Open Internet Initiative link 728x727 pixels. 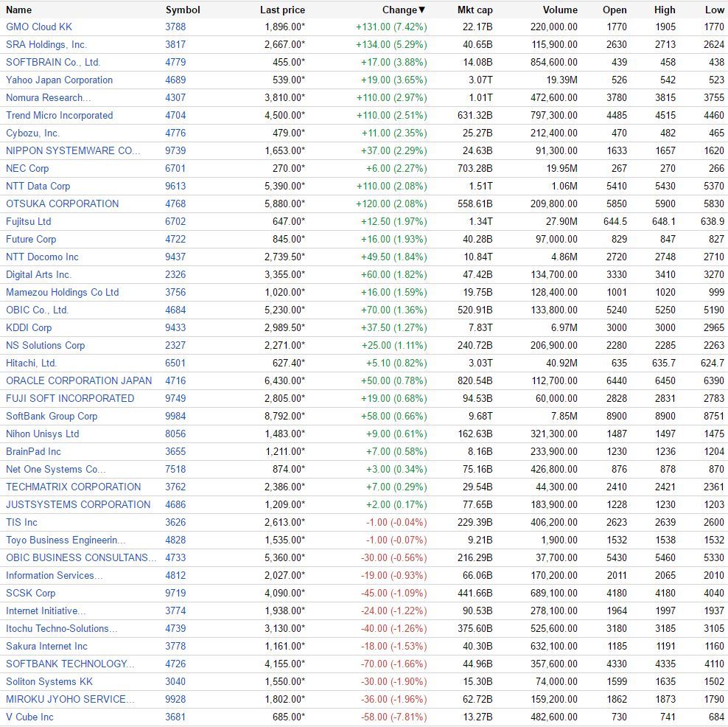[46, 611]
